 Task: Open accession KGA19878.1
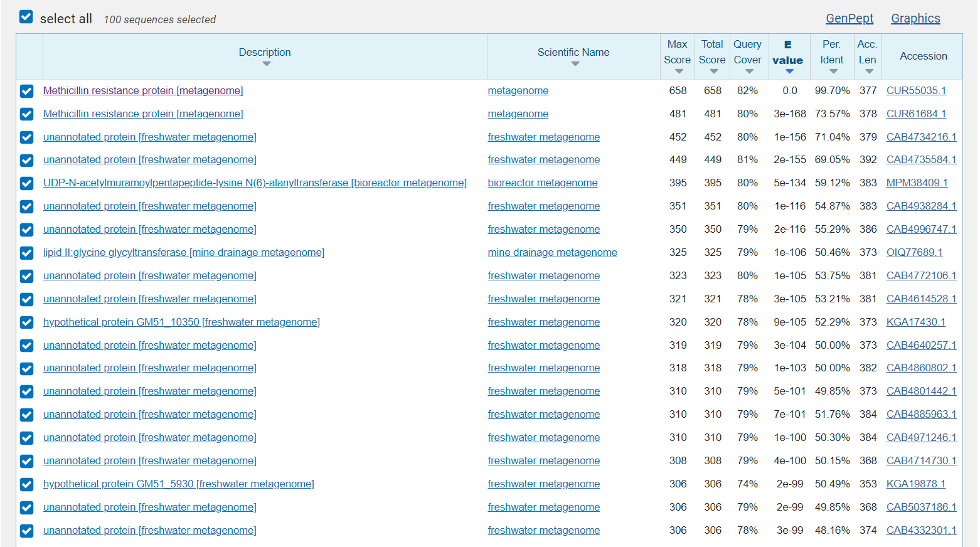(x=916, y=484)
